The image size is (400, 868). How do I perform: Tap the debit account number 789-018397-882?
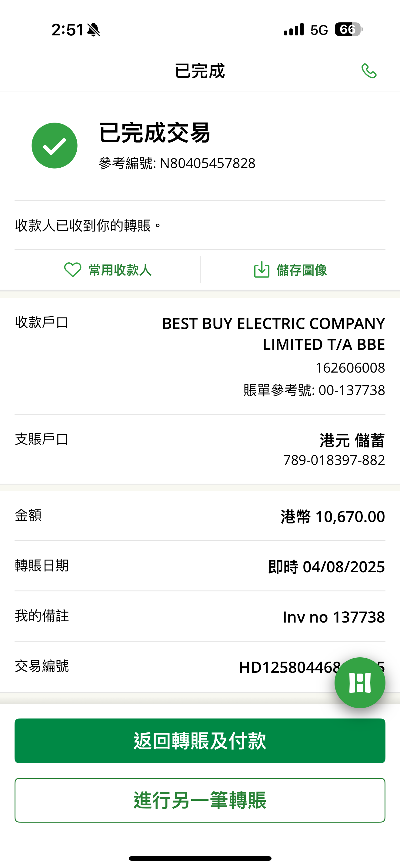point(334,460)
